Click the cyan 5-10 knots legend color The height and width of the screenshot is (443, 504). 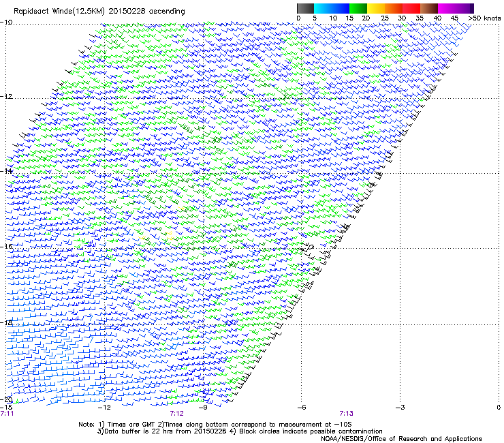click(322, 8)
